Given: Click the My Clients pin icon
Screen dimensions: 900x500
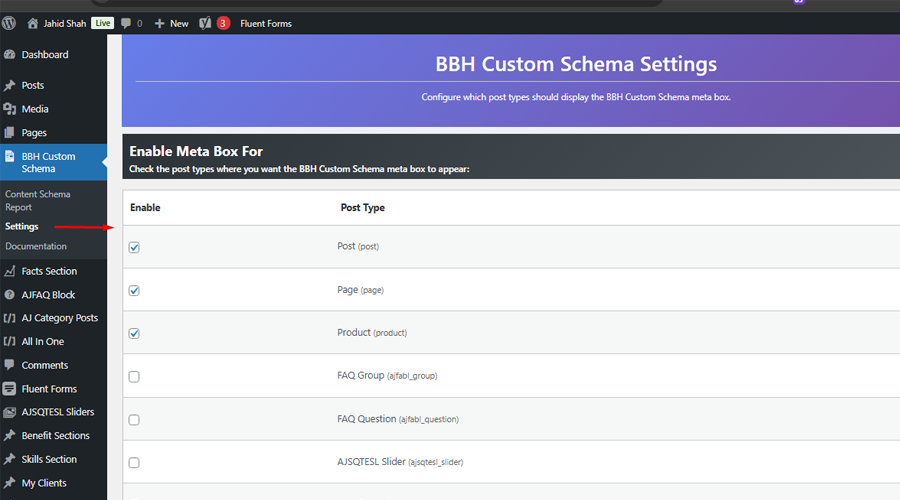Looking at the screenshot, I should pyautogui.click(x=10, y=483).
